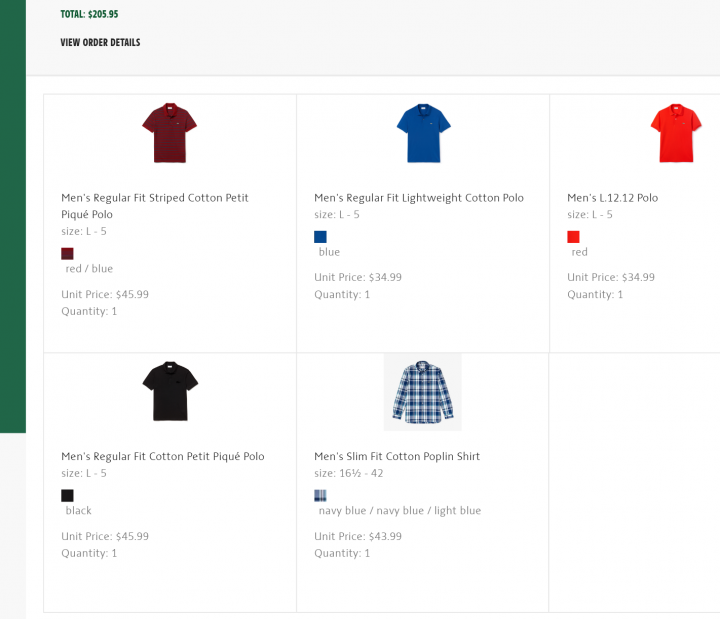Select the red color swatch
Screen dimensions: 720x619
(573, 237)
